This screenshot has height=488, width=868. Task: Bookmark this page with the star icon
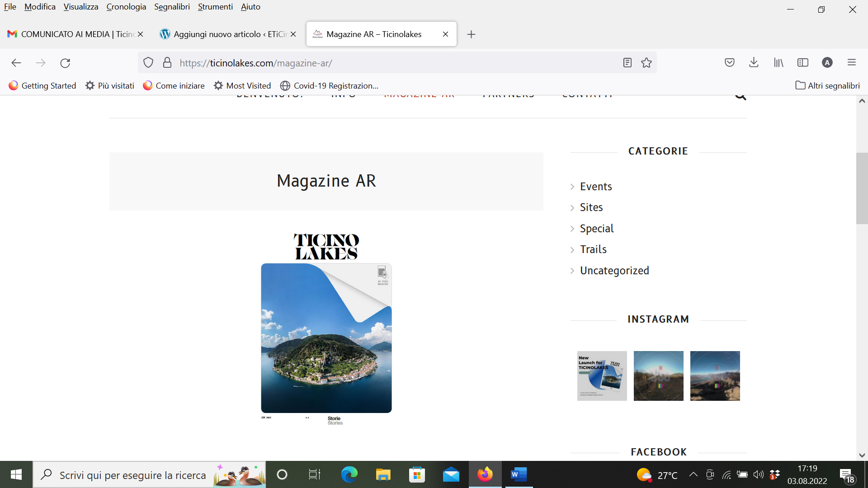pos(646,63)
